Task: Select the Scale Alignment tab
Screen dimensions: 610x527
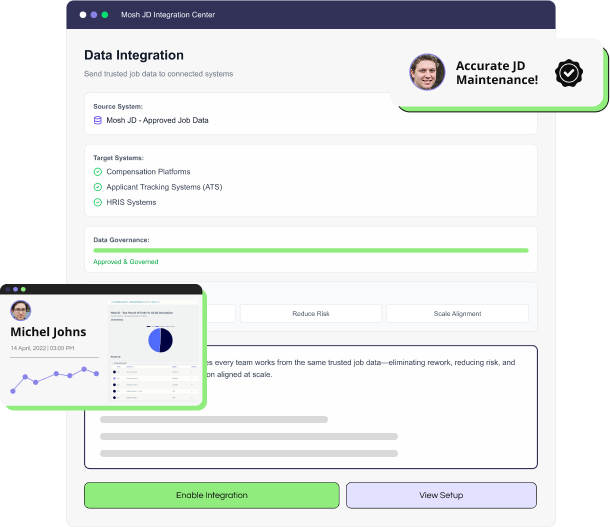Action: click(457, 314)
